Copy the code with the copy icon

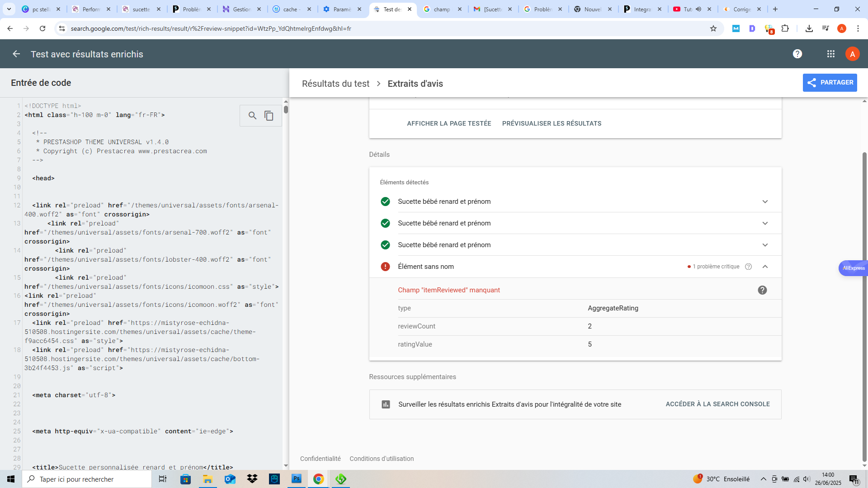(x=269, y=116)
